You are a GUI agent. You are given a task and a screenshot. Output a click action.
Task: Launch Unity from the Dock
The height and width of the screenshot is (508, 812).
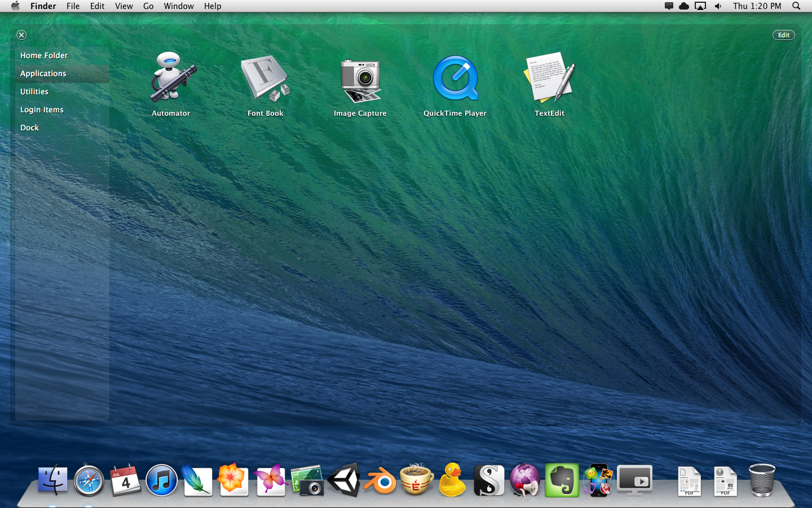coord(344,480)
